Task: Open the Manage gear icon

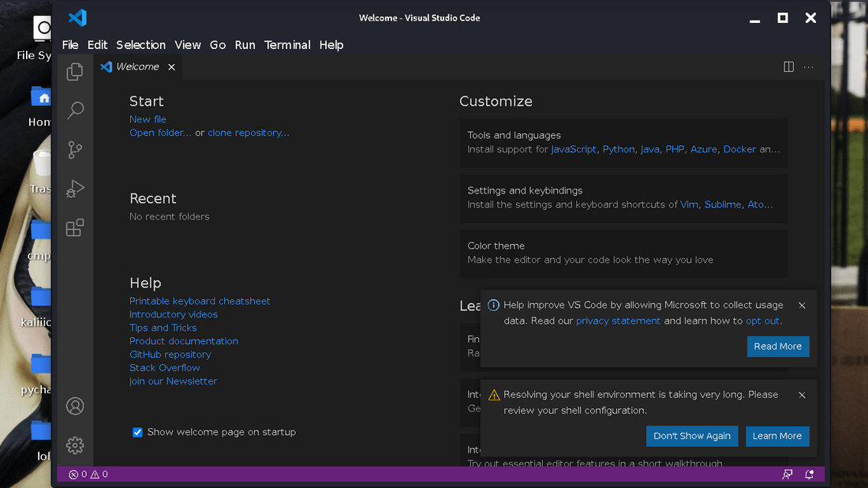Action: click(75, 445)
